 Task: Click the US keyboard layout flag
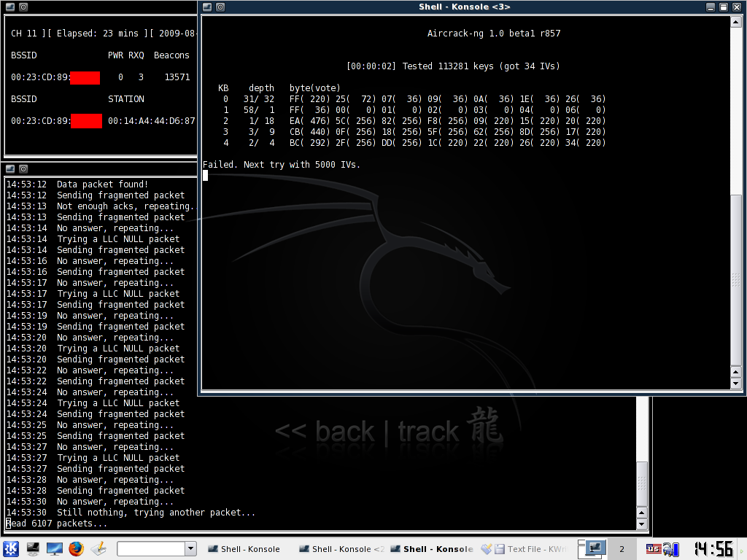coord(653,549)
